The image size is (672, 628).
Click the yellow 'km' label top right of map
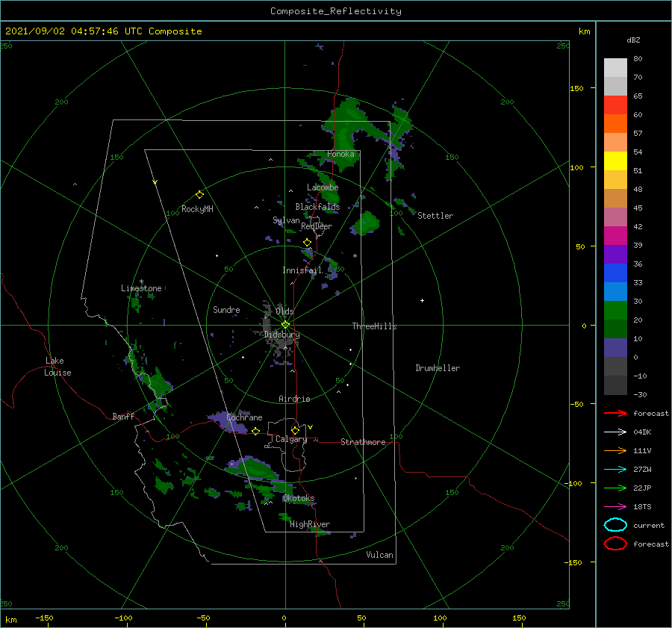pyautogui.click(x=585, y=31)
